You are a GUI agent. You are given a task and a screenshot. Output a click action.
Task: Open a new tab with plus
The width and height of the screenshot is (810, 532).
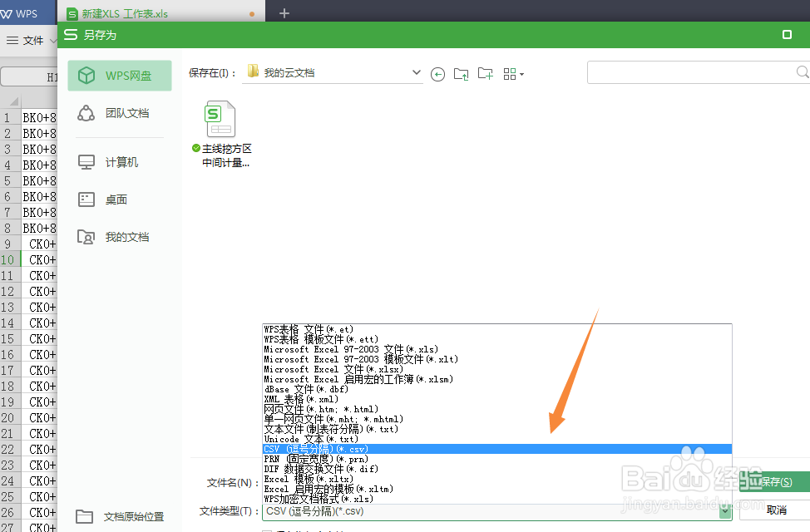[284, 13]
